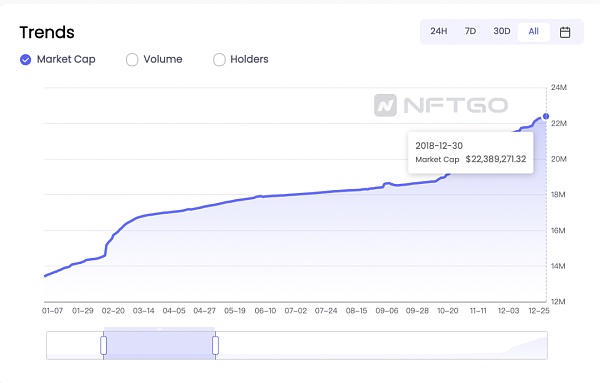The image size is (600, 383).
Task: Click the 02-20 date label on axis
Action: coord(113,311)
